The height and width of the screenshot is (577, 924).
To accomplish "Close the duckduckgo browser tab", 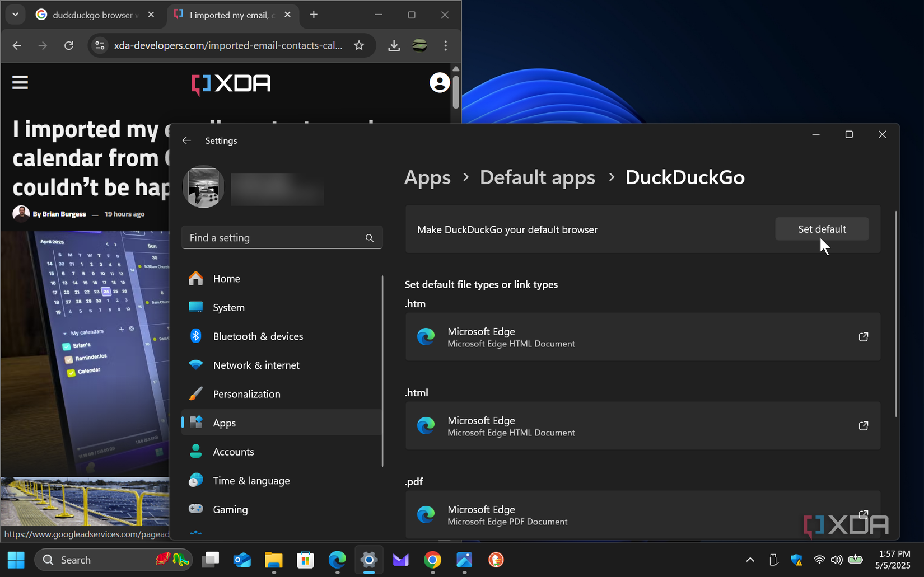I will [151, 15].
